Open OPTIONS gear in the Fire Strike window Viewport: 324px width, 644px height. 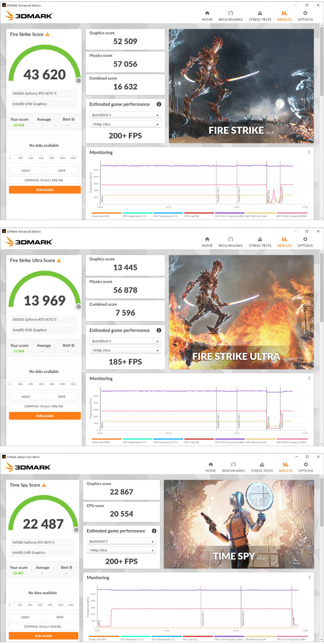(x=305, y=16)
